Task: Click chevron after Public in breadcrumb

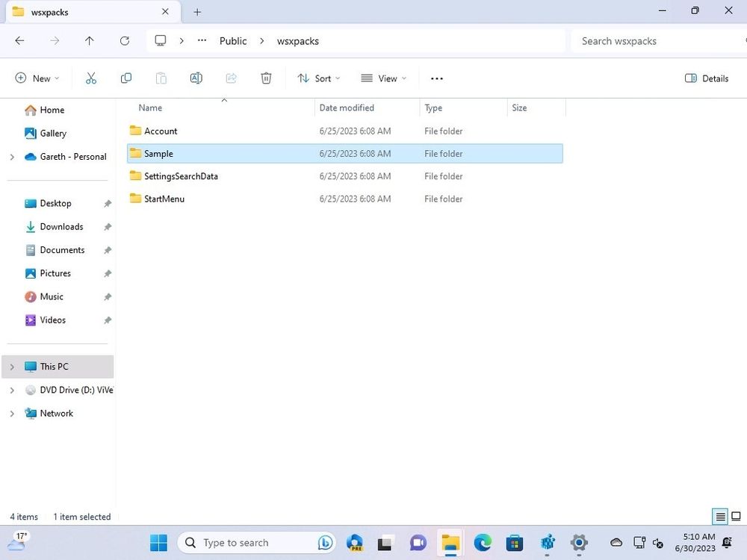Action: coord(262,41)
